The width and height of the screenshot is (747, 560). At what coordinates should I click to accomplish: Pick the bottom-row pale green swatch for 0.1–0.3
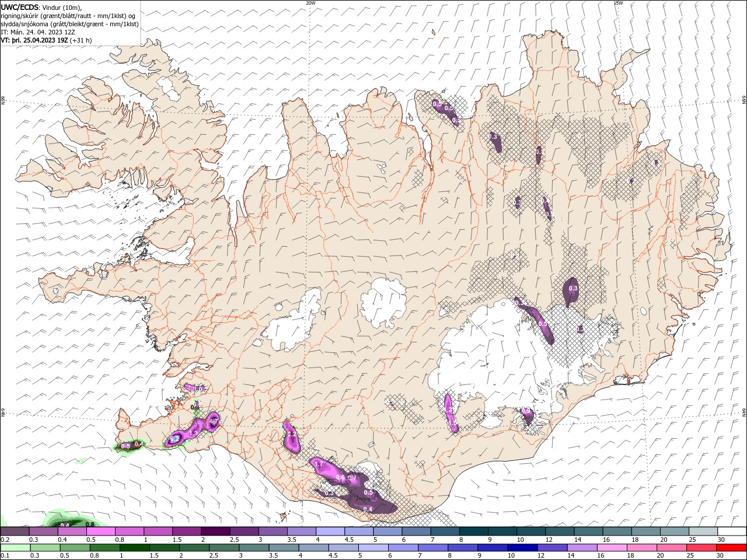point(15,548)
